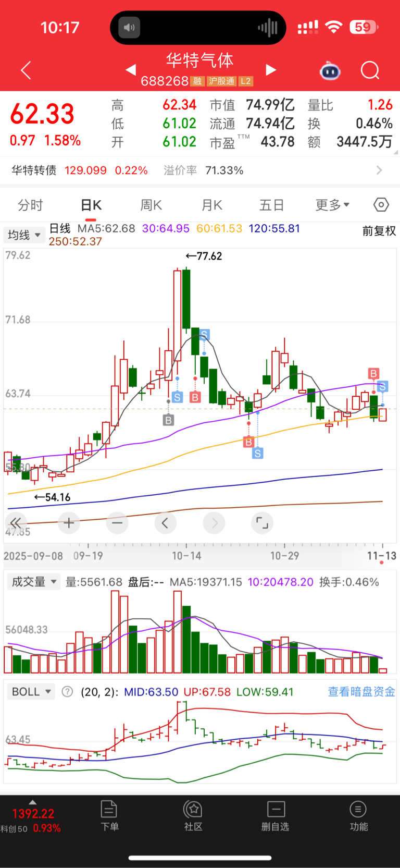
Task: Open BOLL indicator help question mark
Action: (x=67, y=692)
